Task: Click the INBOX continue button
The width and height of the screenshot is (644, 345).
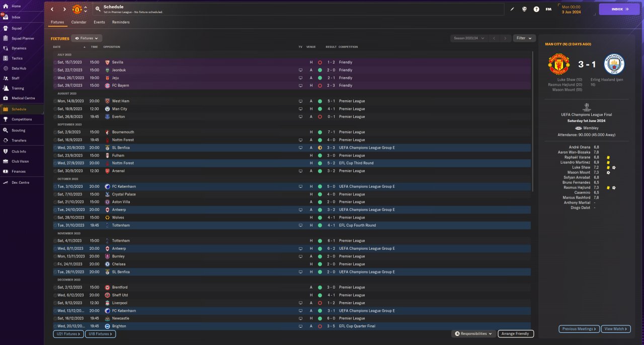Action: click(619, 9)
